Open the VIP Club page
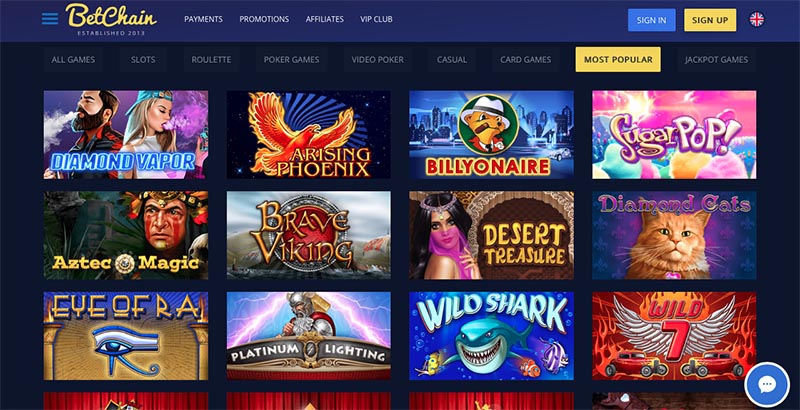This screenshot has width=800, height=410. [376, 19]
